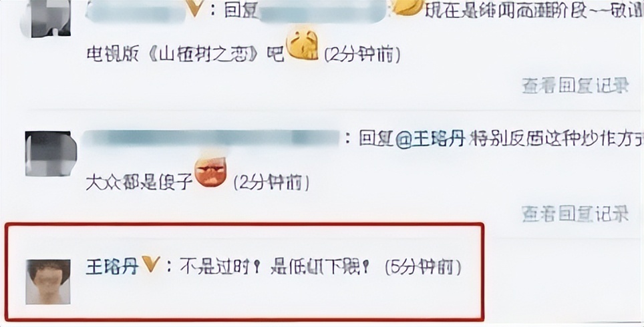Viewport: 644px width, 327px height.
Task: View 查看回复记录 under the 山楂树之恋 comment
Action: coord(575,85)
